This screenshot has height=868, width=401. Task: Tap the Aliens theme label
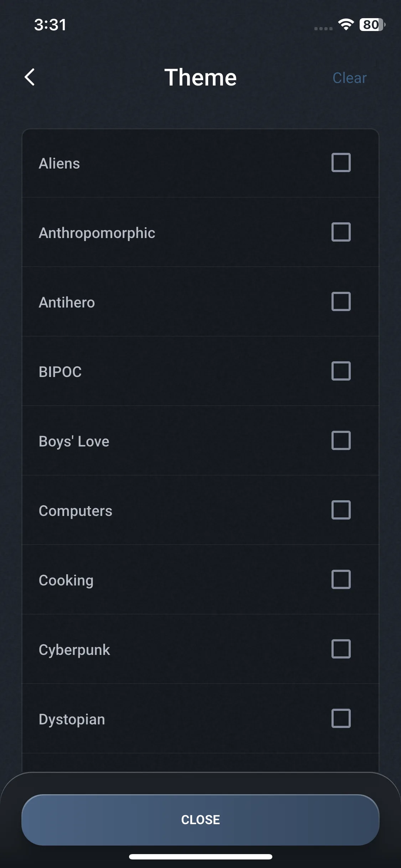pos(59,164)
